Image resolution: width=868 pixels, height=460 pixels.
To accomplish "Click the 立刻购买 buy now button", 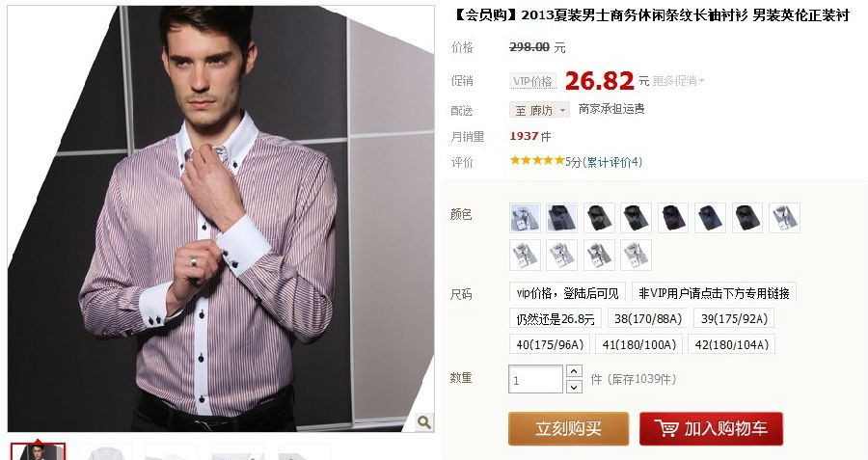I will (568, 428).
